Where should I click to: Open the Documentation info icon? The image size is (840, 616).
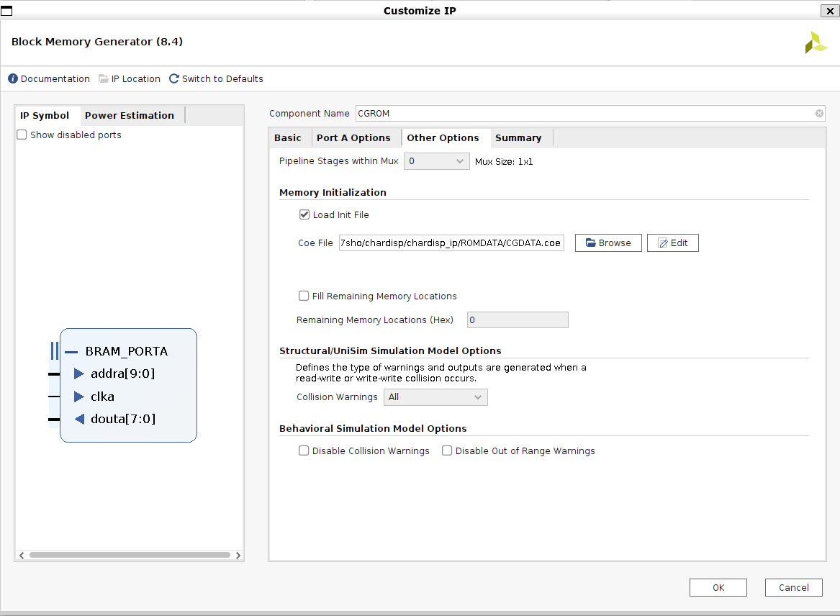13,78
